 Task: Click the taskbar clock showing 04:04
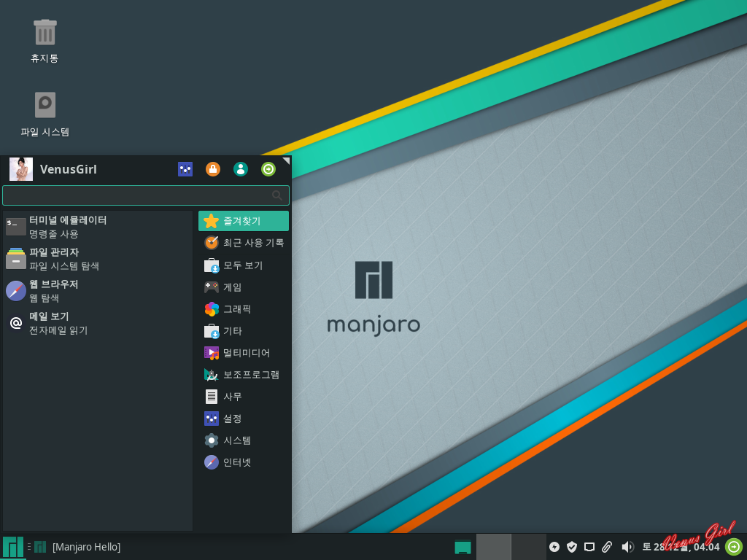681,547
